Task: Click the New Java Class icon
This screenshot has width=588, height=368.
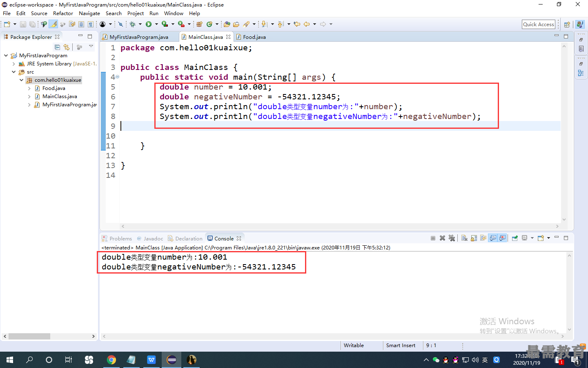Action: [209, 24]
